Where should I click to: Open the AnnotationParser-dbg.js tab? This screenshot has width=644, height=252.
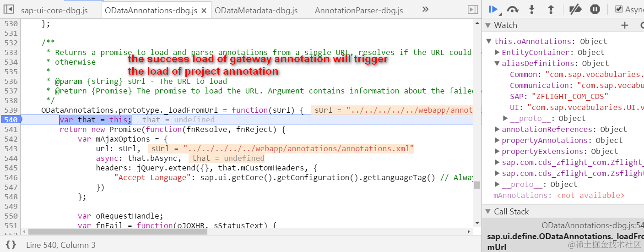359,10
